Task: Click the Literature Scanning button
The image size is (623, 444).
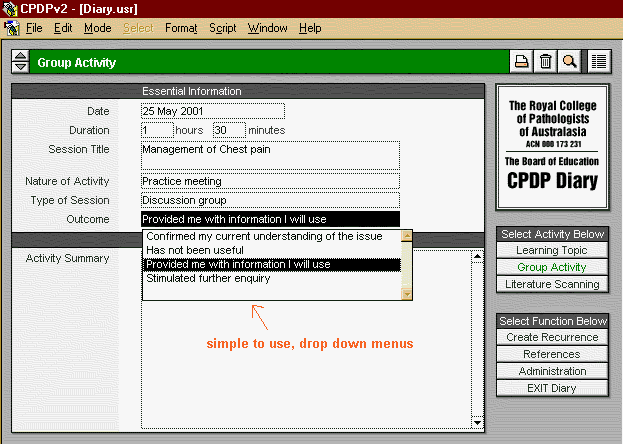Action: point(552,285)
